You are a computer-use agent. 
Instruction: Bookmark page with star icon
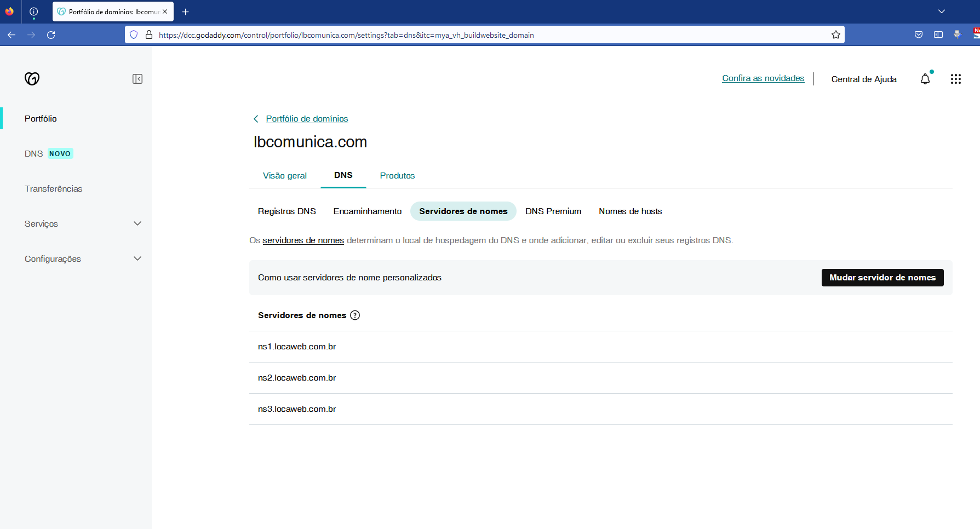point(836,34)
